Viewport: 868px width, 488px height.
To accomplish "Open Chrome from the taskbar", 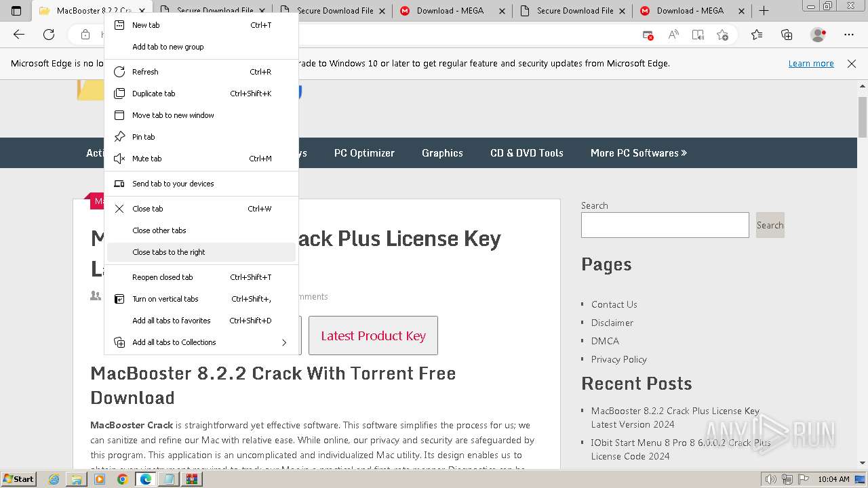I will click(122, 479).
